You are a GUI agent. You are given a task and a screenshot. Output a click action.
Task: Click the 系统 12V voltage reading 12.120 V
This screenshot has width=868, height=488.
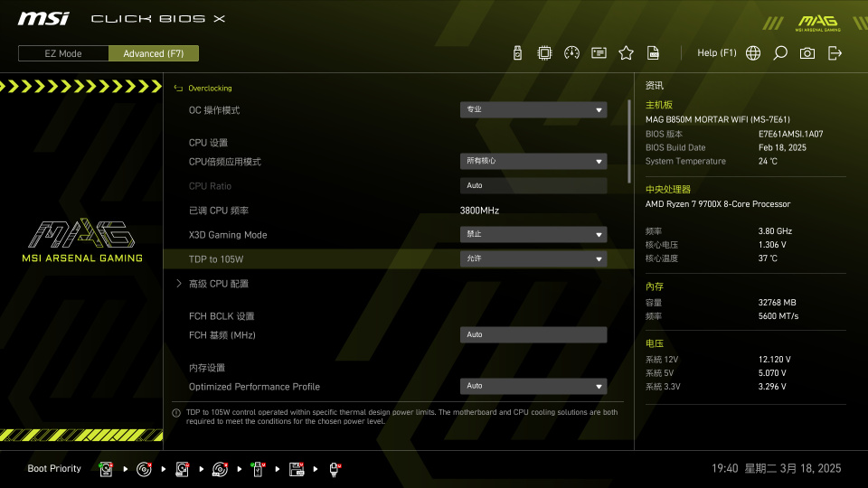click(775, 359)
